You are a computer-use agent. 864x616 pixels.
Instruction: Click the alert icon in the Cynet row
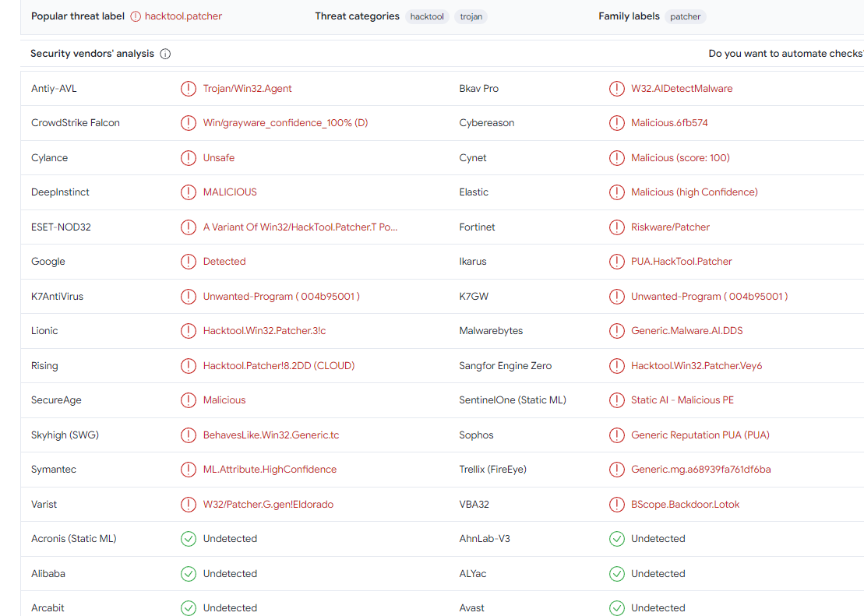tap(616, 158)
